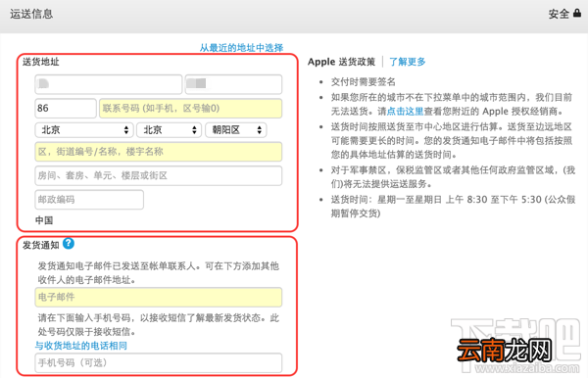Open the 北京 province dropdown
This screenshot has height=378, width=588.
click(x=84, y=130)
